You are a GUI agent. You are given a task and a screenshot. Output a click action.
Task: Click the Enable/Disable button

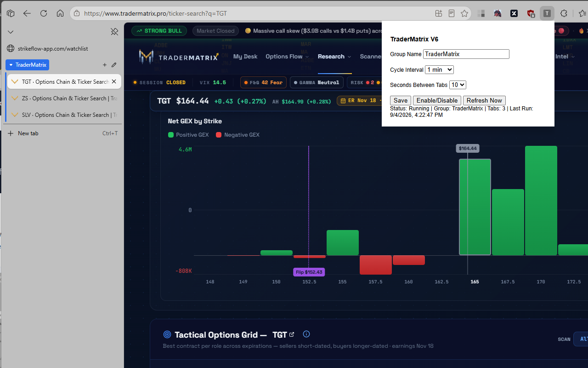pos(437,100)
